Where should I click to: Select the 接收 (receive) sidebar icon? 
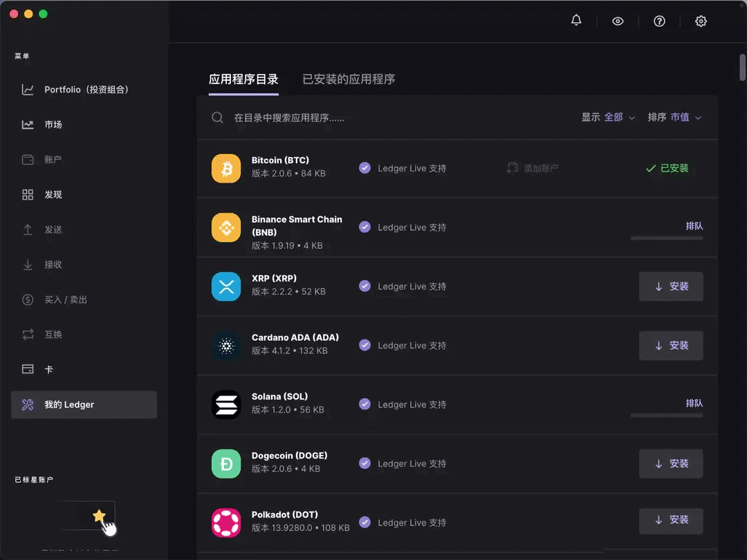(x=28, y=264)
